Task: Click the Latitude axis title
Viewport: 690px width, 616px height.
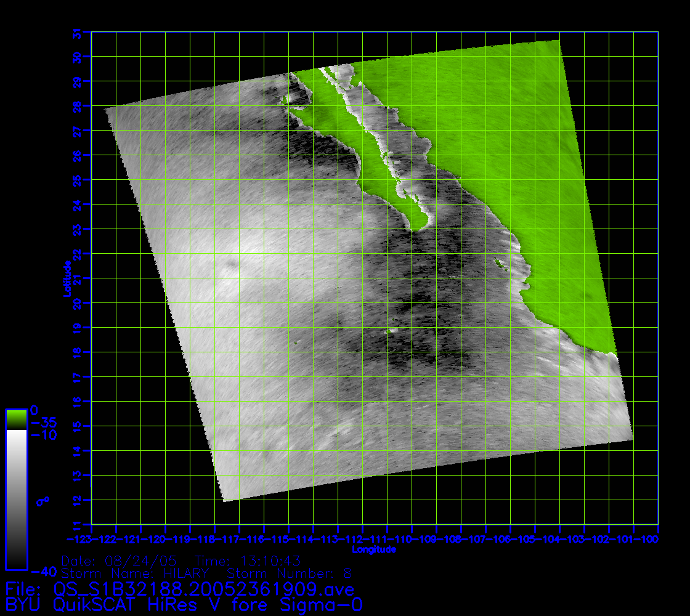Action: (65, 278)
